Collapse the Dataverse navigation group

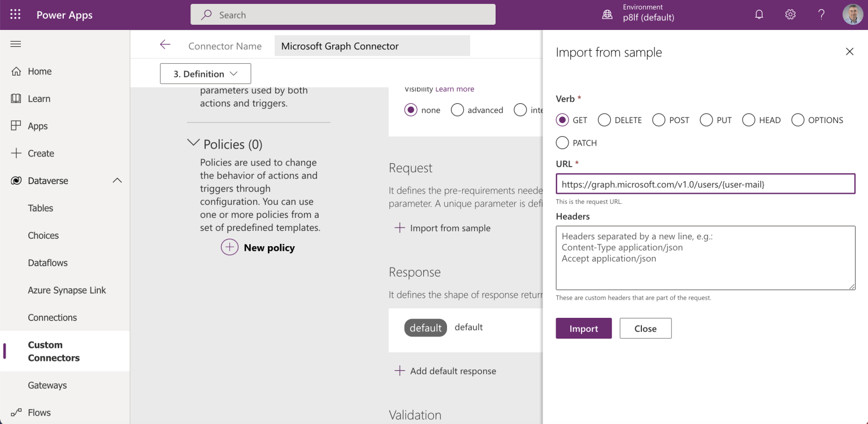[117, 181]
